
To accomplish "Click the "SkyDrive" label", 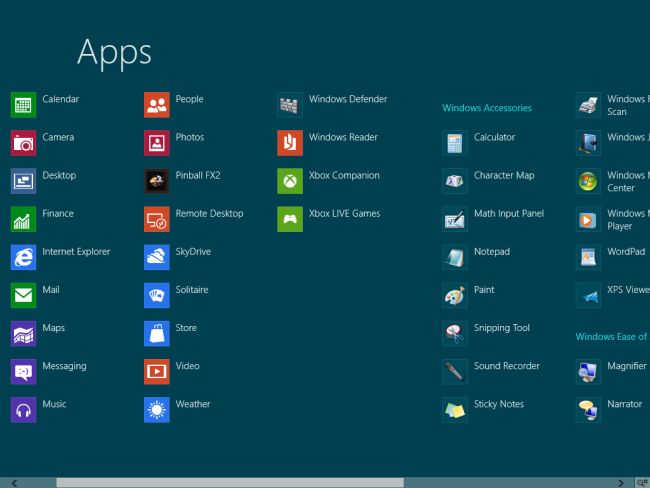I will [193, 252].
